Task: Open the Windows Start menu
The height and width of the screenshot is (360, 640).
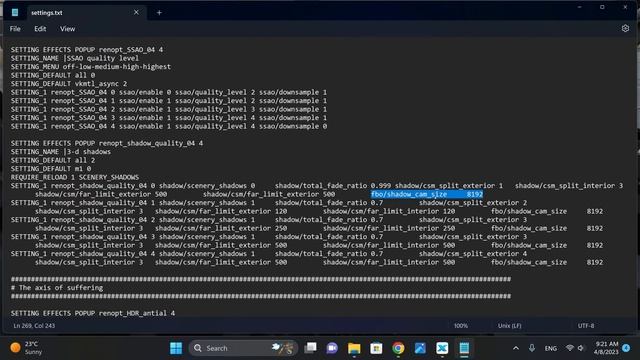Action: coord(176,348)
